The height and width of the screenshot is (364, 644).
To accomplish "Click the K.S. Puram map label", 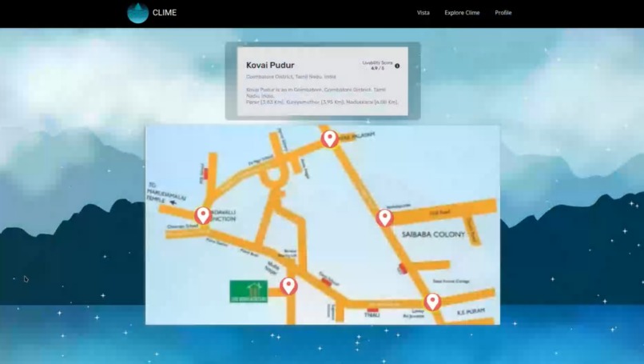I will [471, 312].
